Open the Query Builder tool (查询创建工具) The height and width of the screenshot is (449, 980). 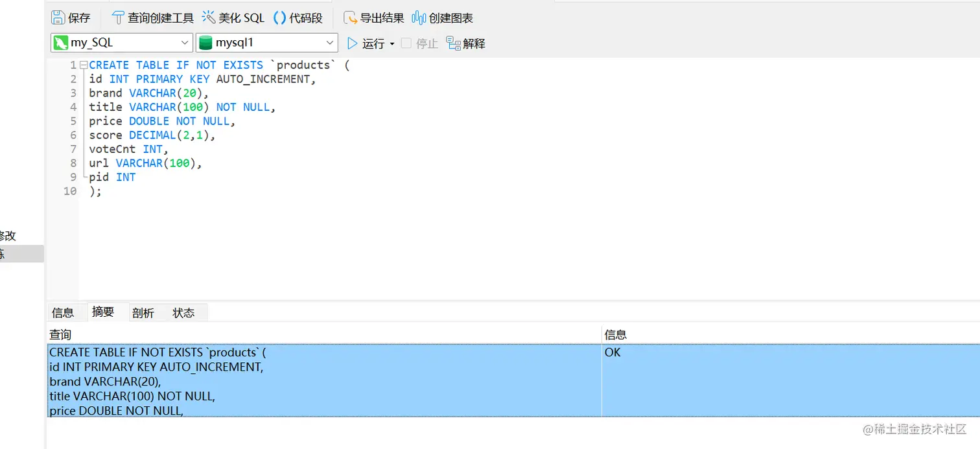click(152, 18)
